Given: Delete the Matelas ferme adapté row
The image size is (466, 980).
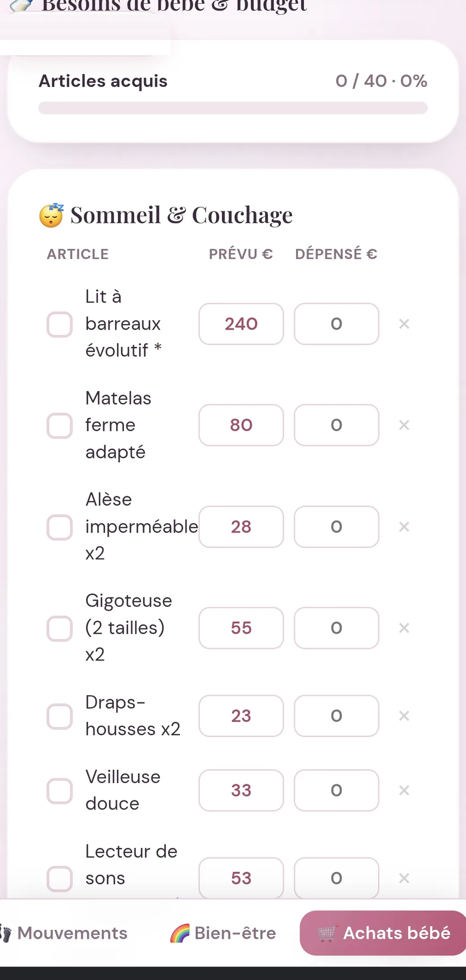Looking at the screenshot, I should (x=404, y=425).
